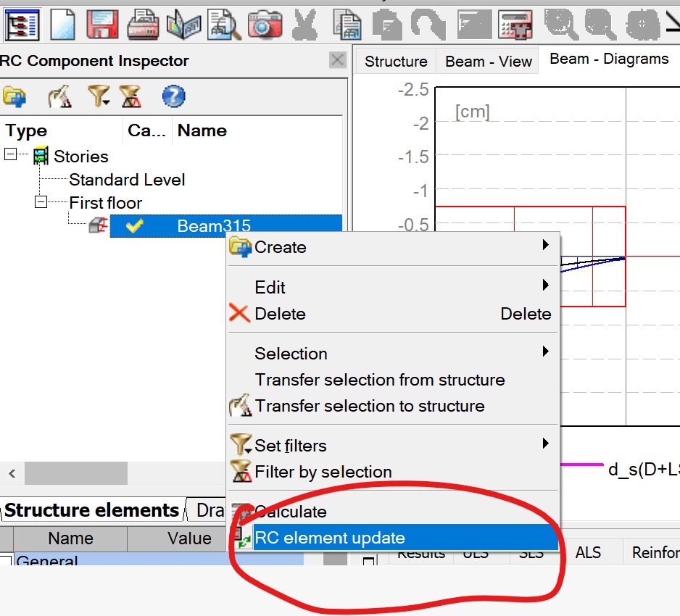Take a snapshot with the camera tool
Viewport: 680px width, 616px height.
pos(264,23)
